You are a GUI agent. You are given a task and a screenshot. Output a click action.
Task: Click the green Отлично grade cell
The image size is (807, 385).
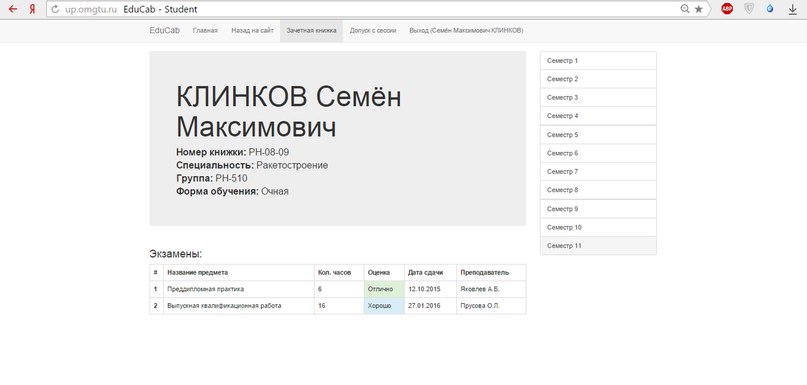pyautogui.click(x=384, y=289)
